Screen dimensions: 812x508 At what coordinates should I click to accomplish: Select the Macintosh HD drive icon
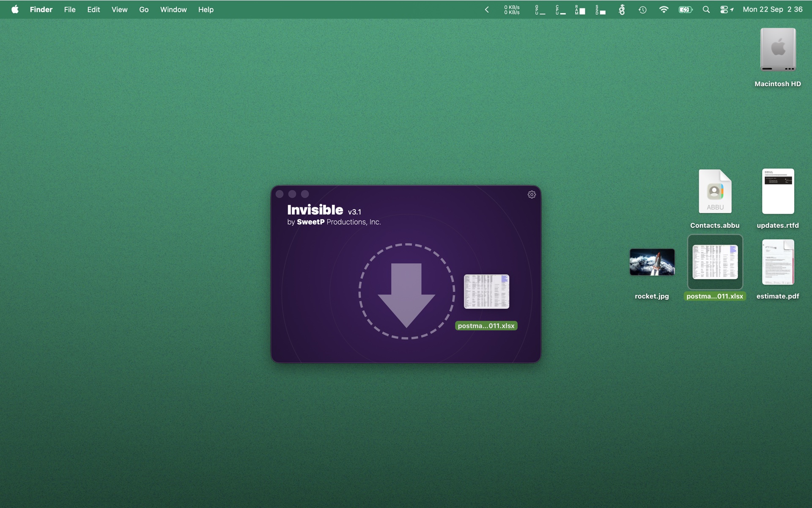(x=778, y=50)
